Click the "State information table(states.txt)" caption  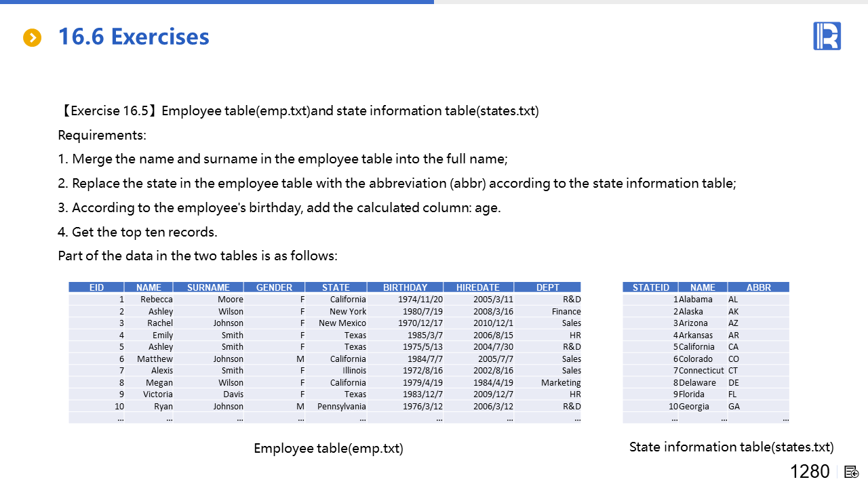pos(731,447)
